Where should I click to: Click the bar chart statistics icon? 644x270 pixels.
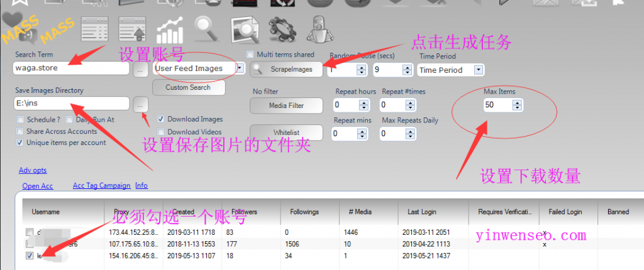pos(170,30)
